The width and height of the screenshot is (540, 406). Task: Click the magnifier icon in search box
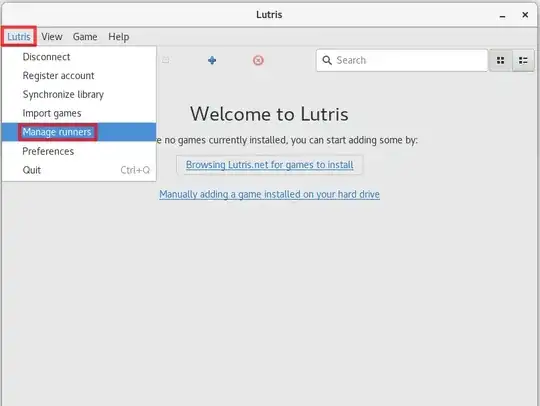327,60
